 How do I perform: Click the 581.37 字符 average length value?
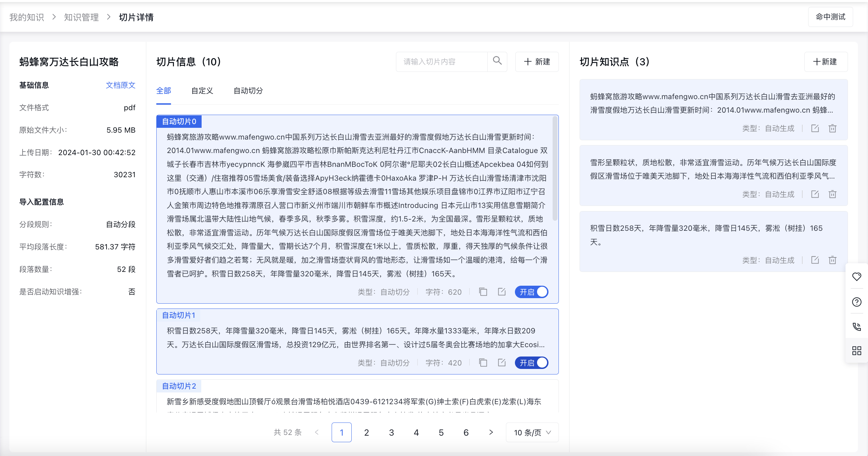pos(115,247)
